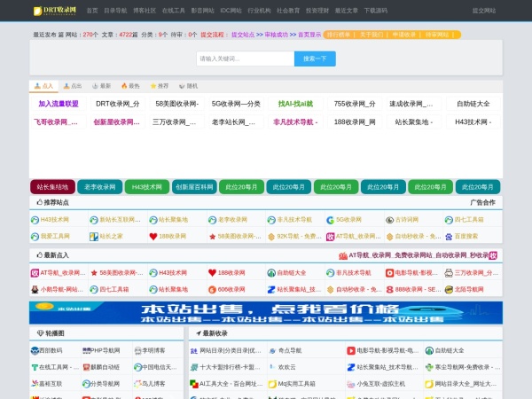Switch to the 最热 flame tab
Screen dimensions: 532x399
coord(130,86)
